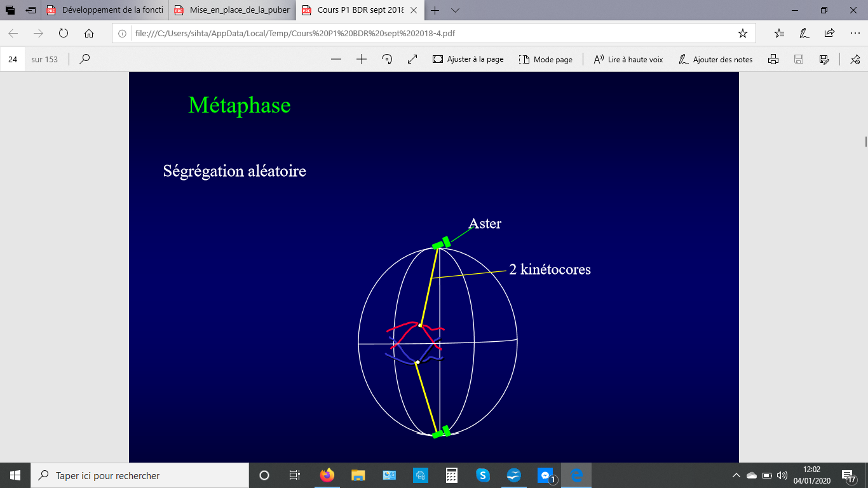
Task: Click the vertical scrollbar thumb
Action: click(865, 141)
